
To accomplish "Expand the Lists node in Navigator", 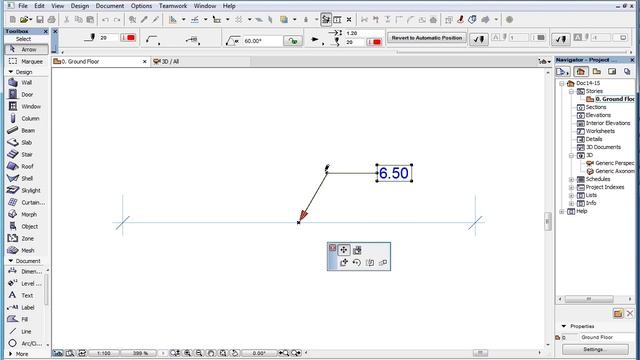I will click(x=571, y=196).
